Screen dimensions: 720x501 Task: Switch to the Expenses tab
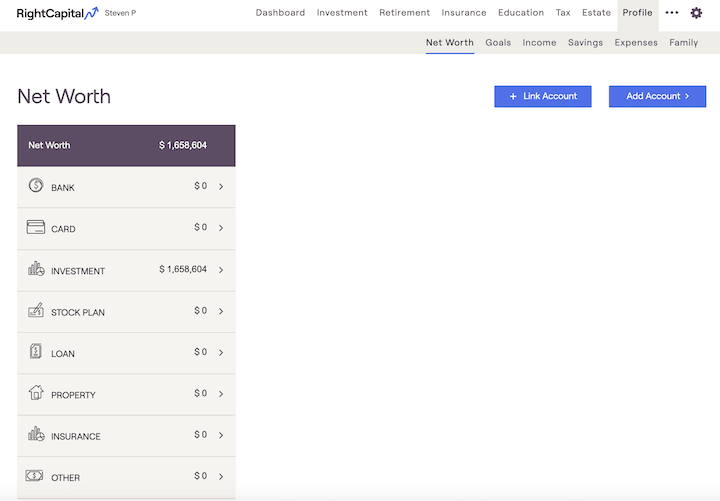pyautogui.click(x=636, y=43)
